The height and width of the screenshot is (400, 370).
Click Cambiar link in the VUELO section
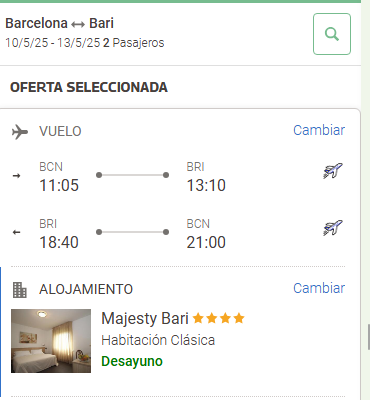pos(319,130)
